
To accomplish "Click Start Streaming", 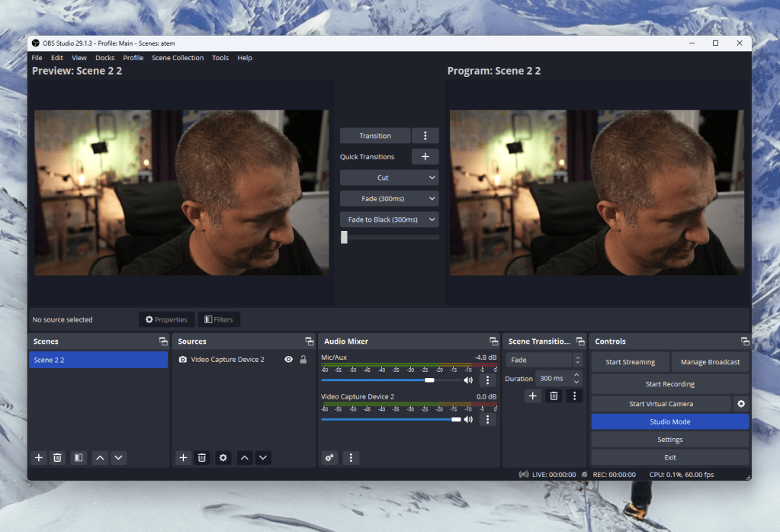I will pyautogui.click(x=631, y=362).
